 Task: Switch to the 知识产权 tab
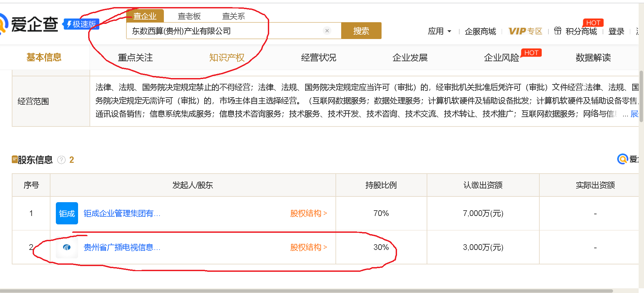[x=227, y=58]
